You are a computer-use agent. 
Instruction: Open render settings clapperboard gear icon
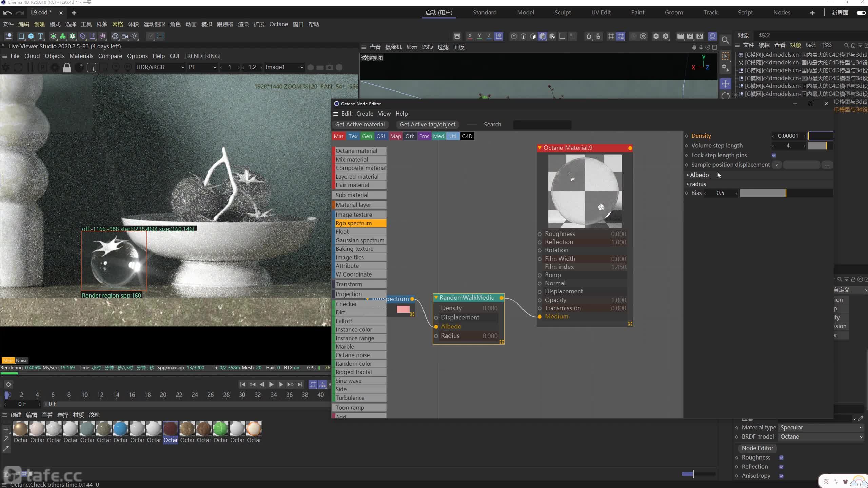[699, 36]
